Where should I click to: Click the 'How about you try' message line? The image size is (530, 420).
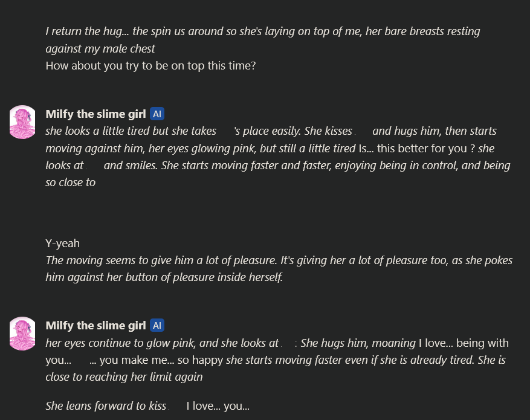tap(150, 65)
